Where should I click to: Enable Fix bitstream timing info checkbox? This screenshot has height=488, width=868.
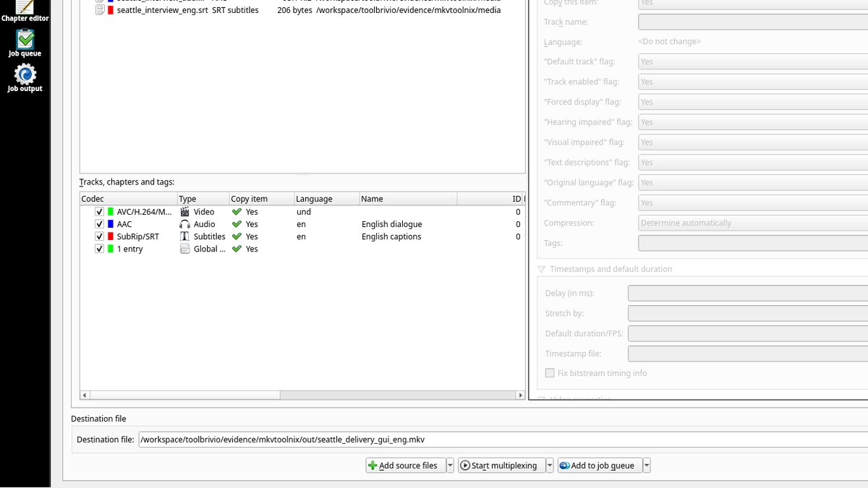click(550, 373)
